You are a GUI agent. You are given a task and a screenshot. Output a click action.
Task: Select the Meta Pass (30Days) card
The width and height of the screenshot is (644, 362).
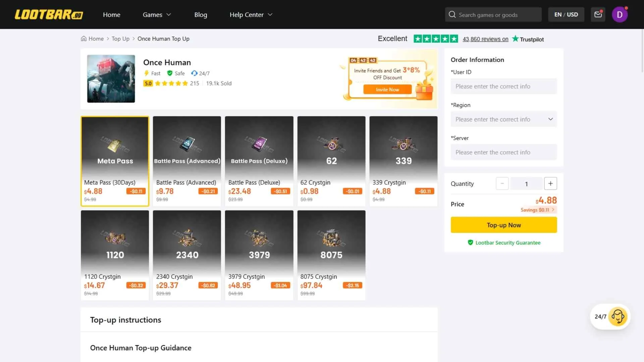tap(115, 161)
